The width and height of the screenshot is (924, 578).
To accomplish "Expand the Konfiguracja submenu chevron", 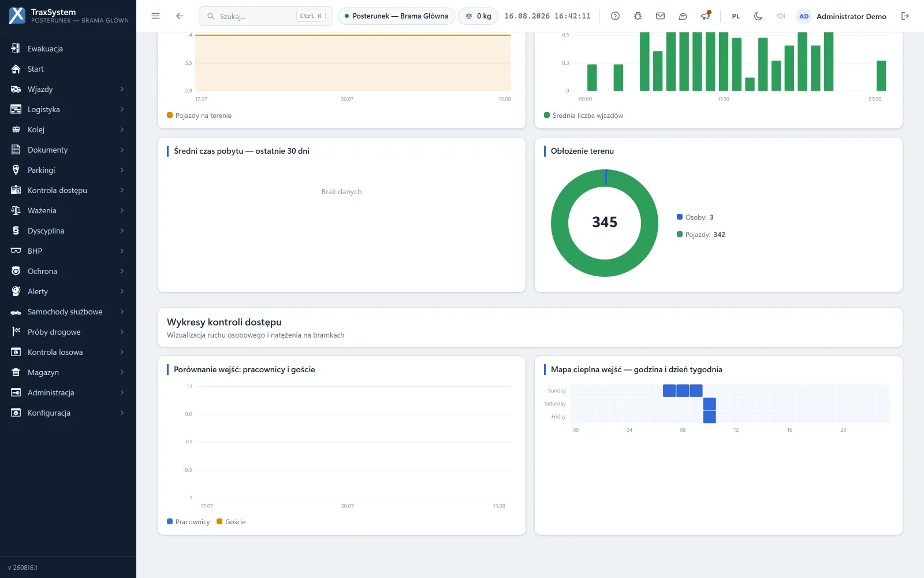I will (122, 413).
